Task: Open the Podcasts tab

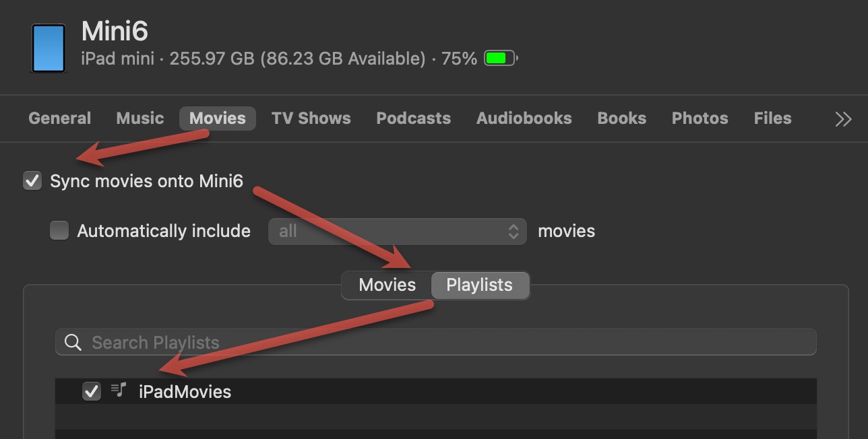Action: (x=414, y=119)
